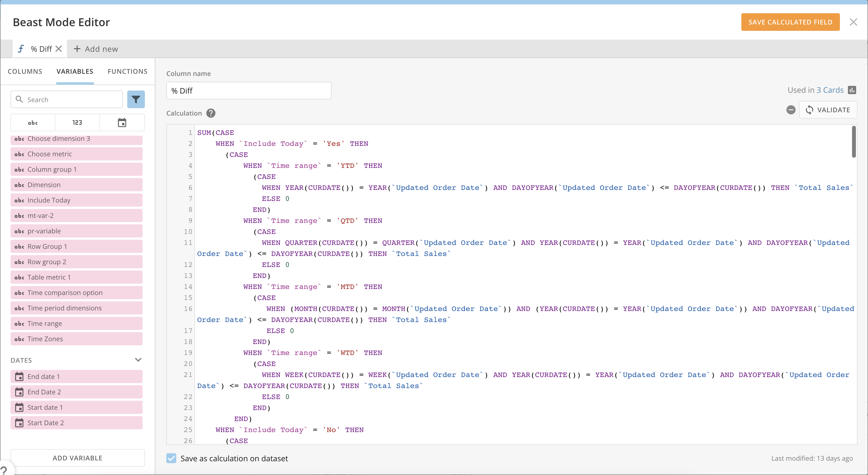Switch to the FUNCTIONS tab

128,71
